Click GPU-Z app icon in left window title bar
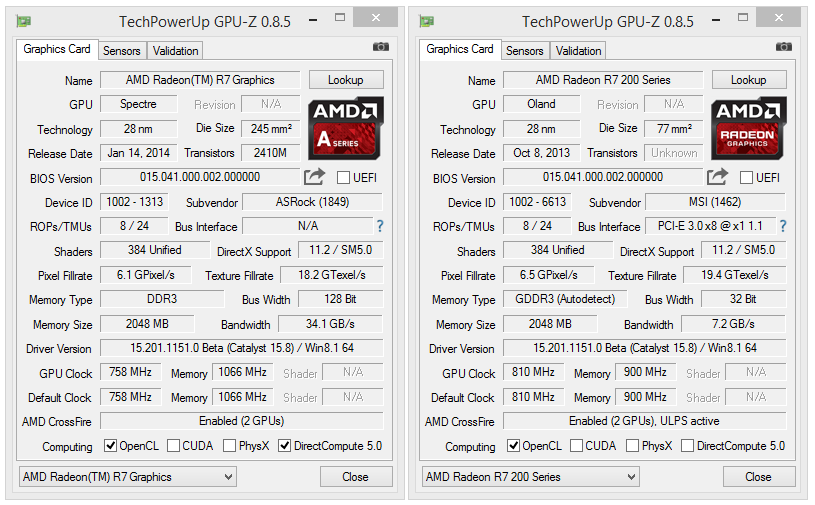Image resolution: width=815 pixels, height=505 pixels. click(x=23, y=21)
